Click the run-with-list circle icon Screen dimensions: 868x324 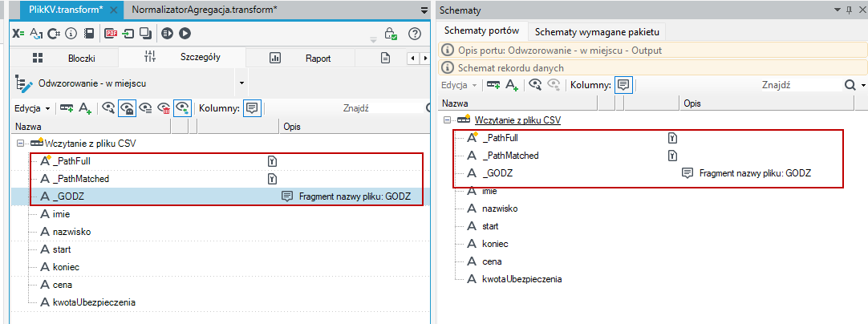(167, 33)
